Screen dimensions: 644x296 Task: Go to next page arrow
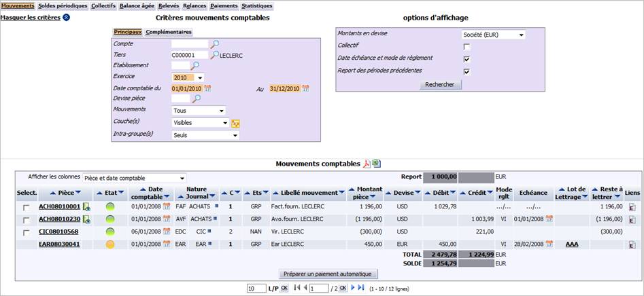coord(353,288)
